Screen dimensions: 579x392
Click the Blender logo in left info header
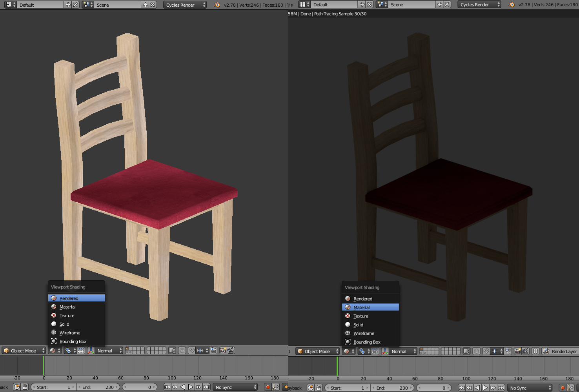point(217,5)
